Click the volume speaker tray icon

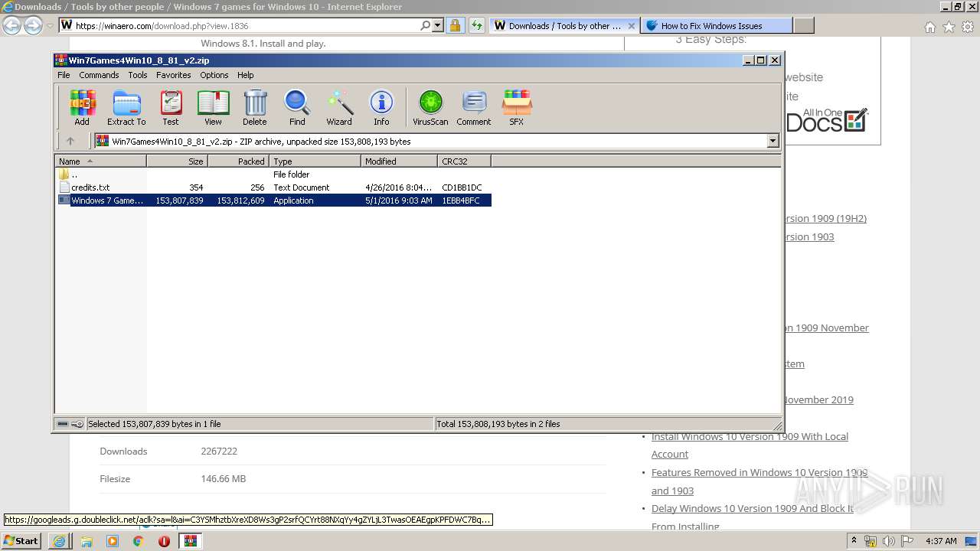pos(889,541)
